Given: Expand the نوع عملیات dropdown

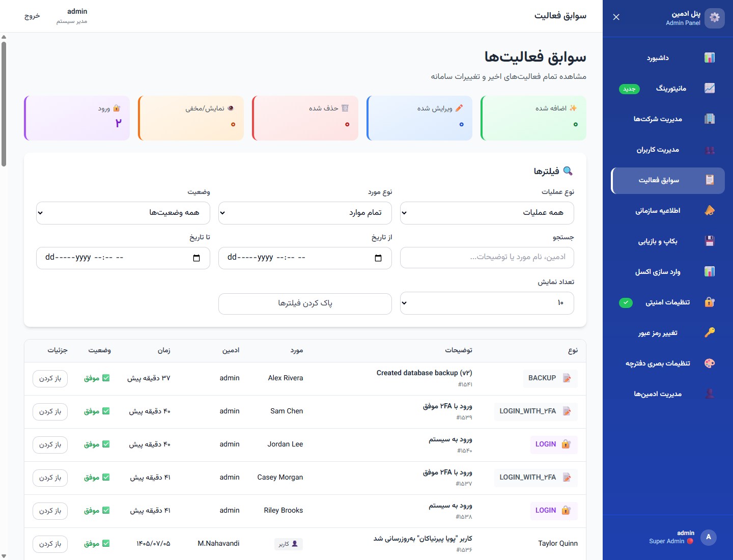Looking at the screenshot, I should point(487,213).
